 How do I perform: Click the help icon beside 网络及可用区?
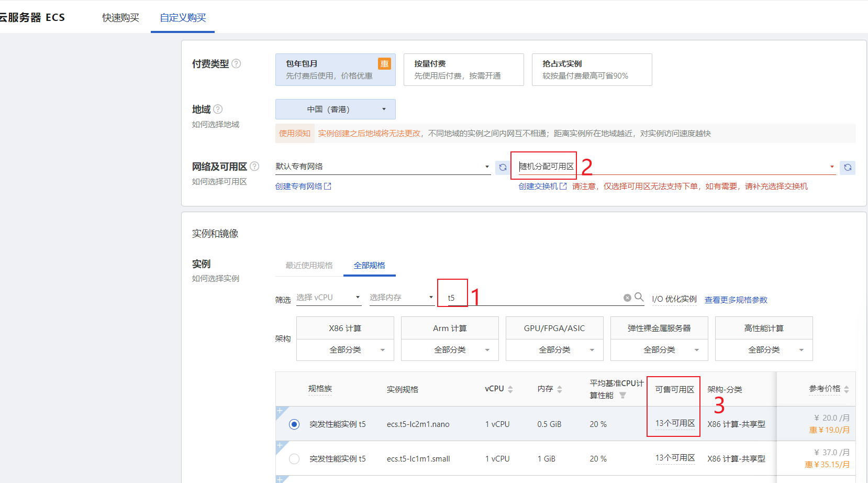pos(254,166)
